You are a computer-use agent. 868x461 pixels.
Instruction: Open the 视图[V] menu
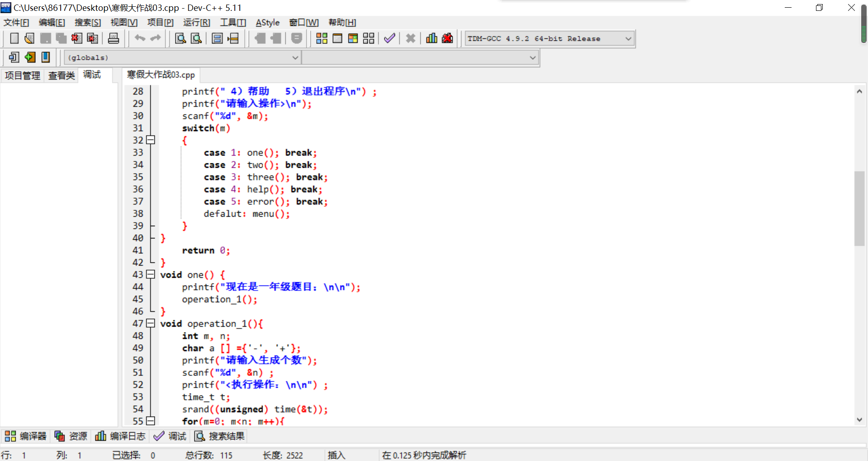click(124, 23)
